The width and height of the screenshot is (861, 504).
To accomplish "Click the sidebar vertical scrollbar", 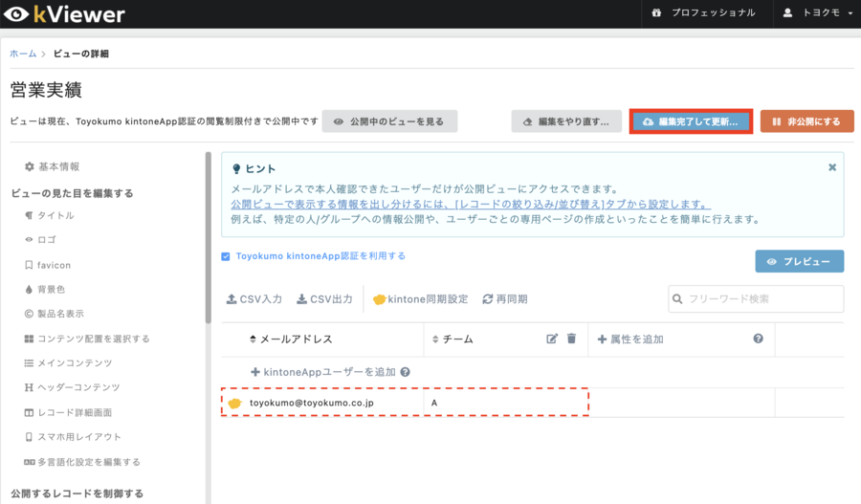I will point(209,238).
